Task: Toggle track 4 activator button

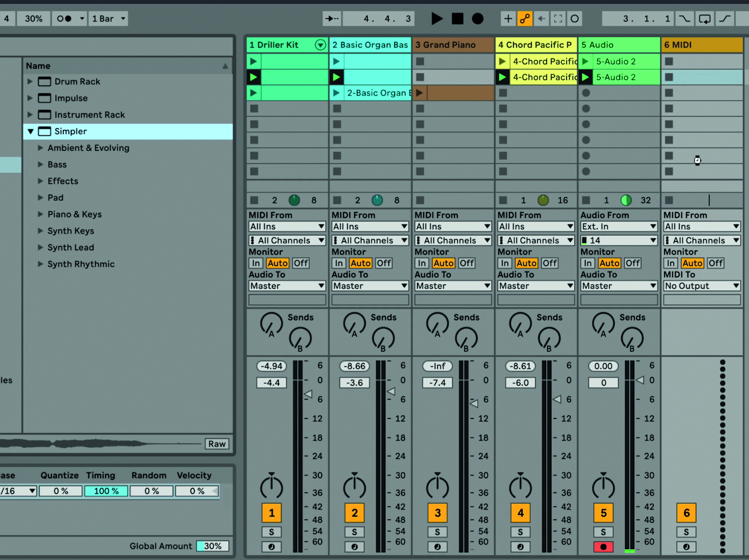Action: point(521,513)
